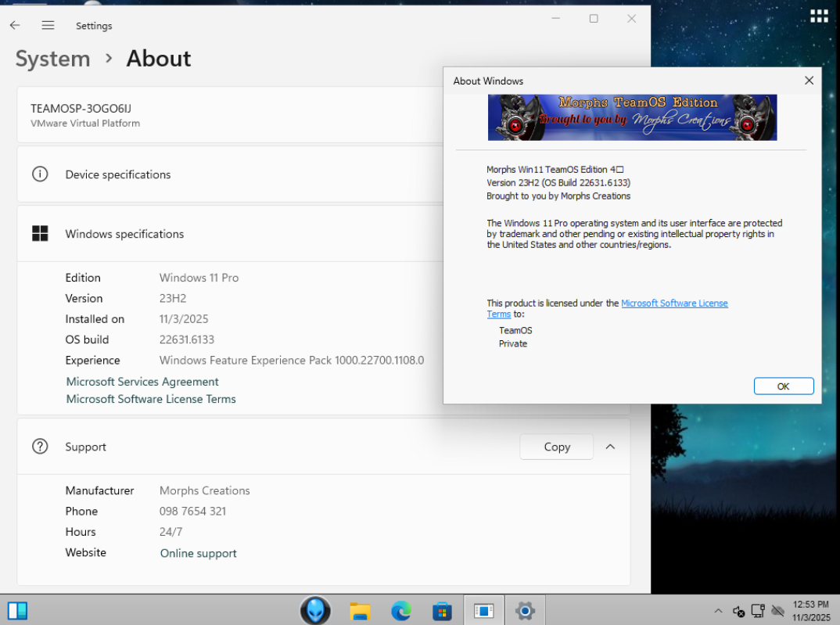Click the dots grid icon on desktop

point(818,16)
